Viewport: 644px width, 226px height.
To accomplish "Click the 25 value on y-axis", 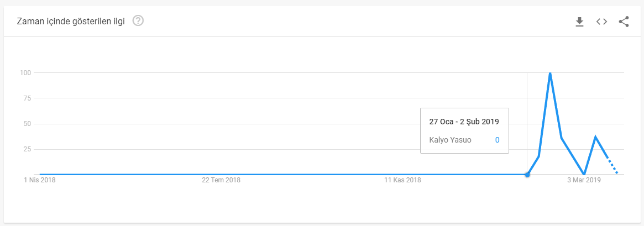I will (x=26, y=149).
